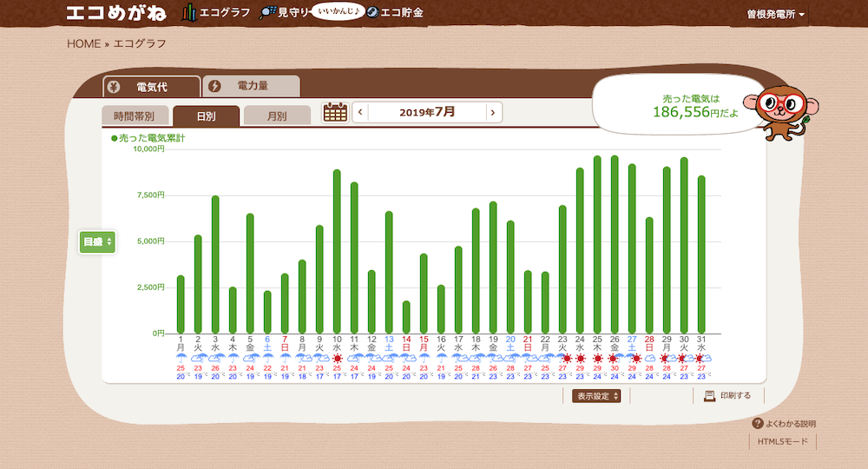Click the 印刷する print button

728,396
